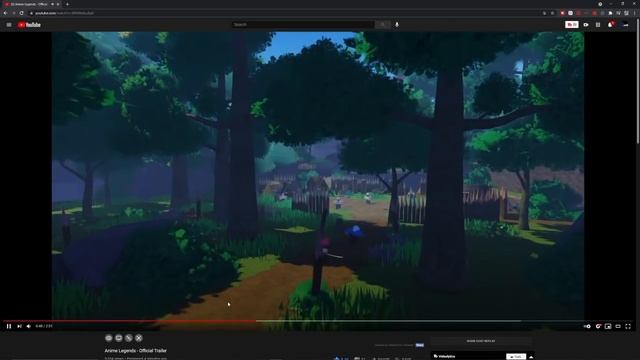Screen dimensions: 640x360
Task: Open the YouTube guide hamburger menu
Action: [x=9, y=25]
